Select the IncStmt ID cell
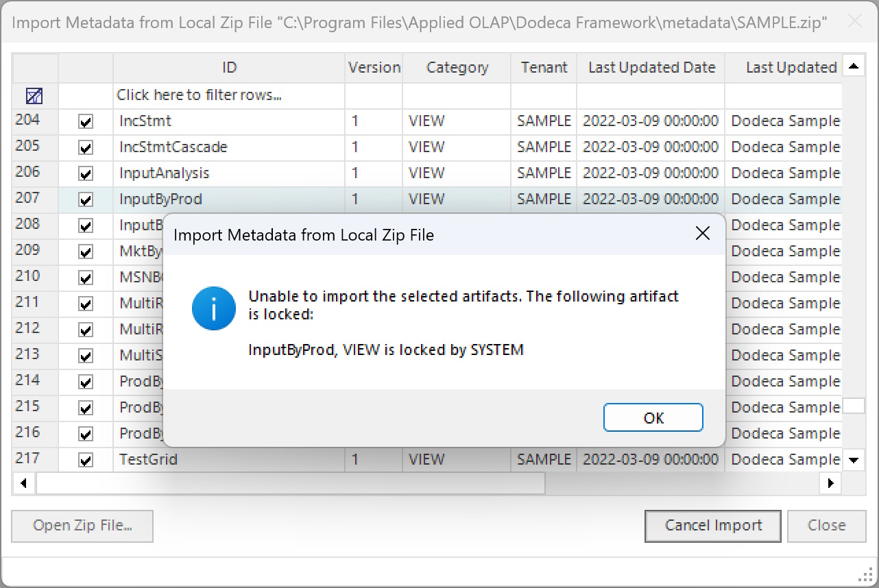This screenshot has width=879, height=588. coord(229,121)
